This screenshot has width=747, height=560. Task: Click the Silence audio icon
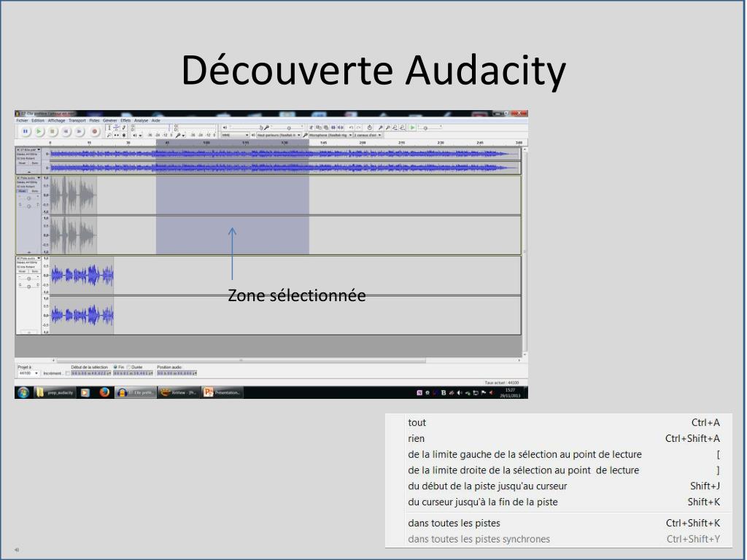click(x=340, y=128)
